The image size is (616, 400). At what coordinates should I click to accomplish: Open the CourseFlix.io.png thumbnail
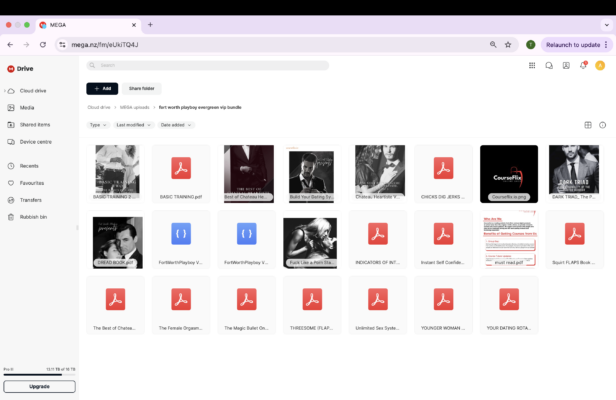(x=508, y=174)
